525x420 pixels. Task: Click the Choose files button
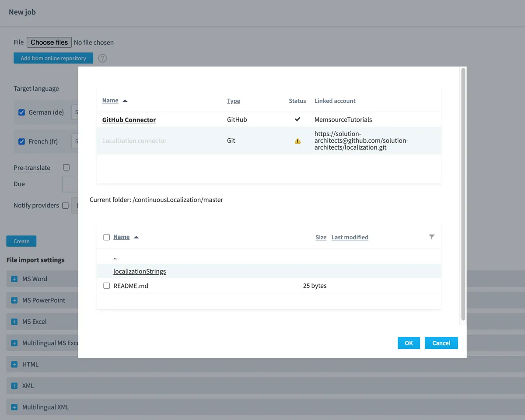[x=49, y=42]
